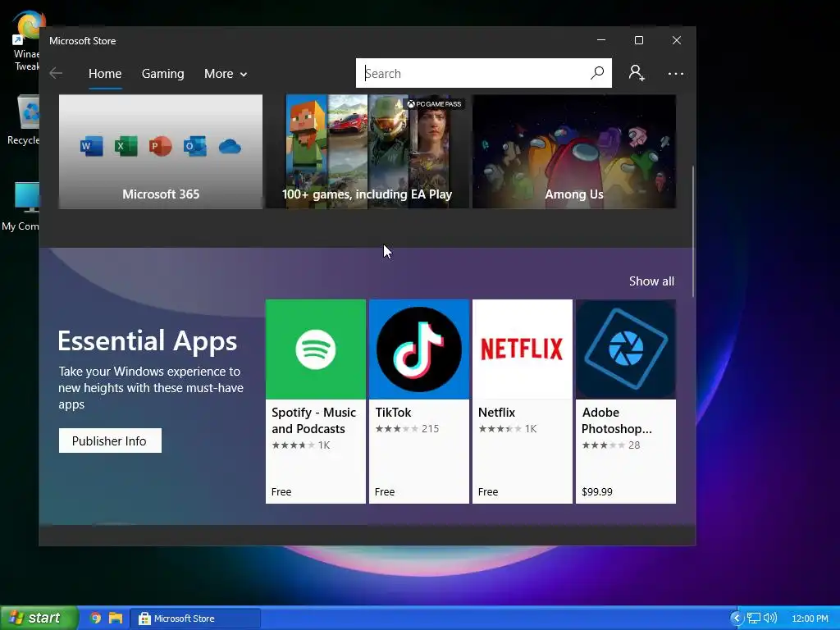Click the PC GAME PASS badge
This screenshot has height=630, width=840.
point(434,104)
